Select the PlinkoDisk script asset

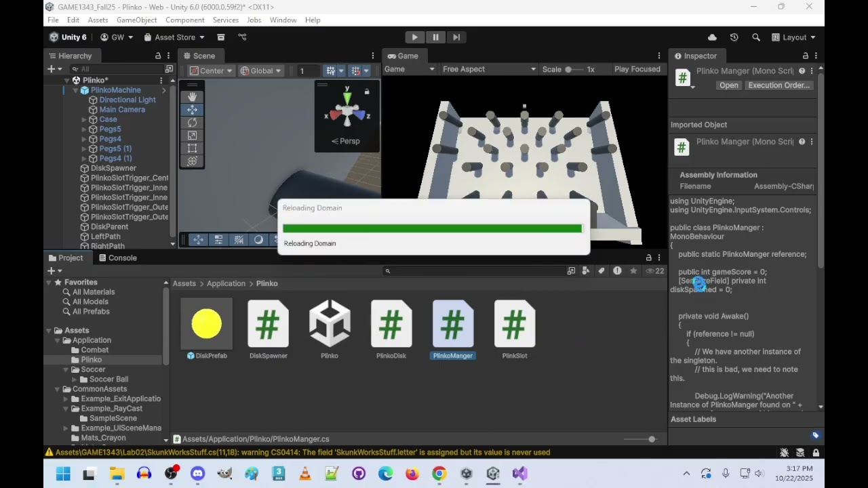[x=391, y=329]
